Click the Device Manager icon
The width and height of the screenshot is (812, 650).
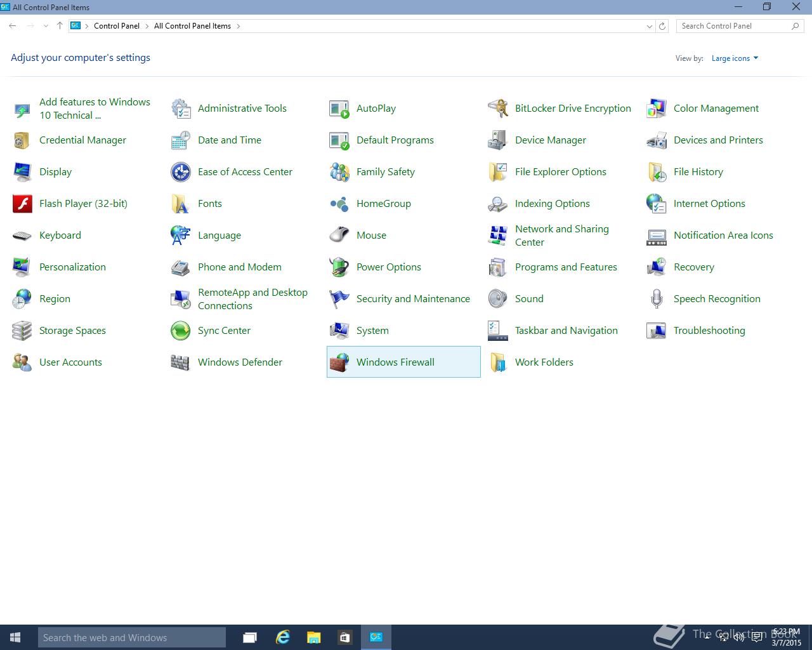[x=498, y=140]
